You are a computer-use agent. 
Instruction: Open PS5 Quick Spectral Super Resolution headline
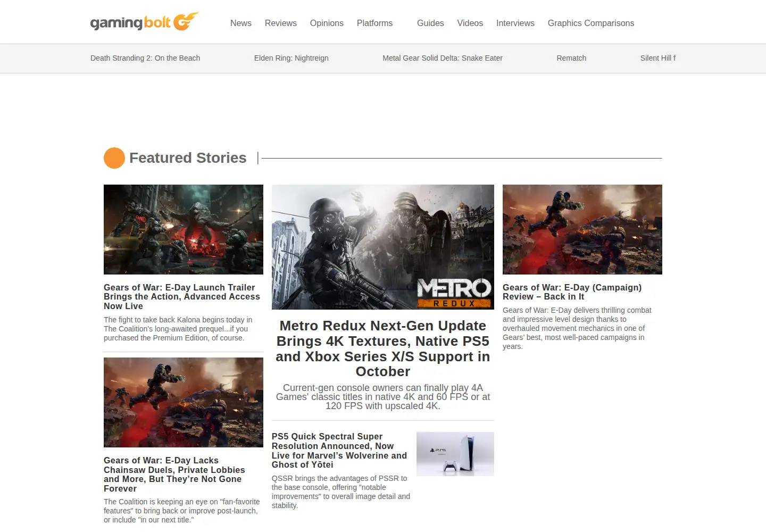[339, 451]
